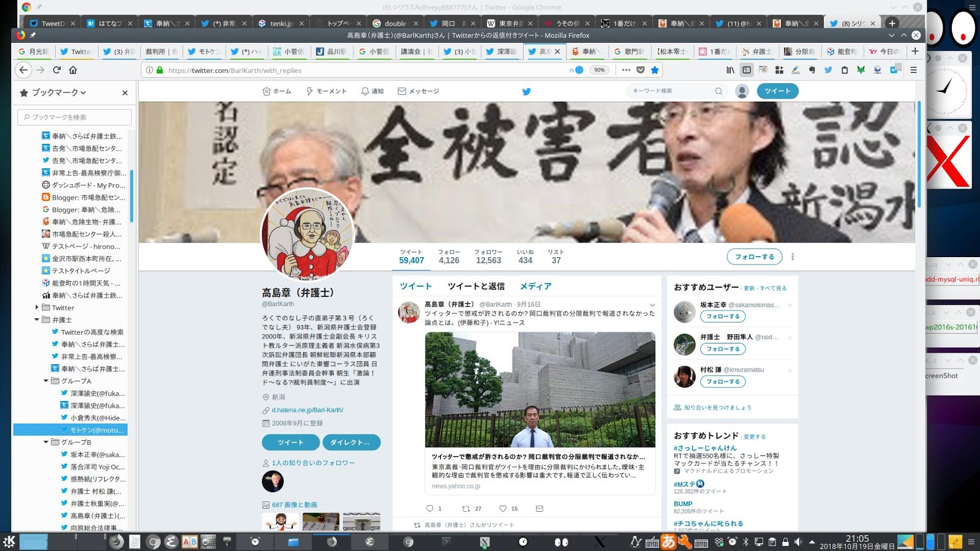Screen dimensions: 980x551
Task: Click the Twitter bird logo in header
Action: [526, 91]
